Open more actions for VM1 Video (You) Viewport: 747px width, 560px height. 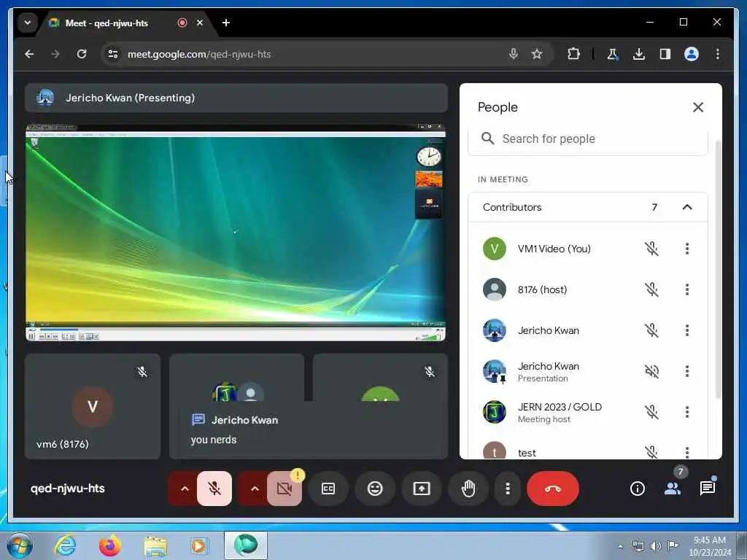pos(687,249)
